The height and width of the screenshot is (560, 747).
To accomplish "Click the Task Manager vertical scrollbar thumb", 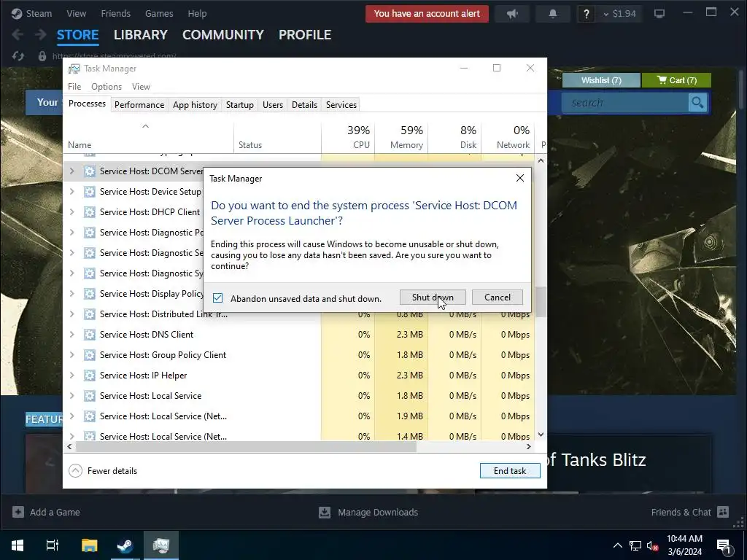I will coord(541,301).
